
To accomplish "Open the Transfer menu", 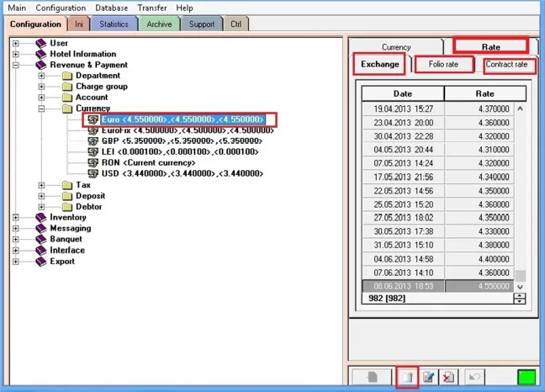I will (x=152, y=8).
